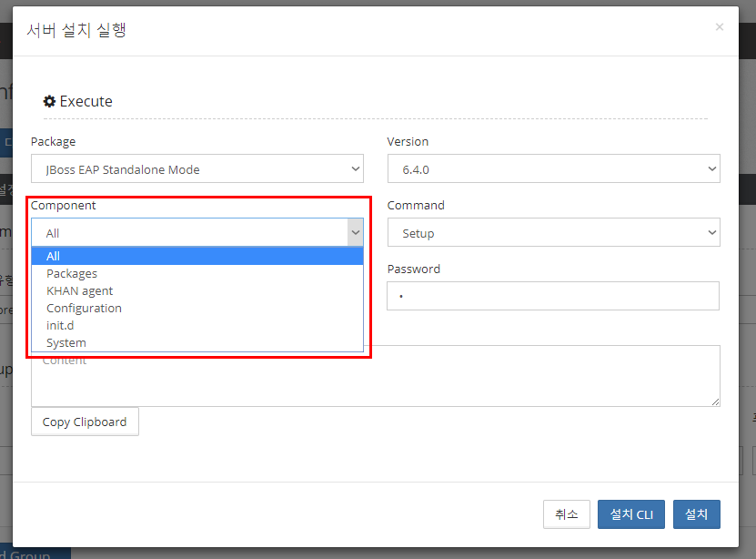756x559 pixels.
Task: Click the 취소 cancel button
Action: click(566, 514)
